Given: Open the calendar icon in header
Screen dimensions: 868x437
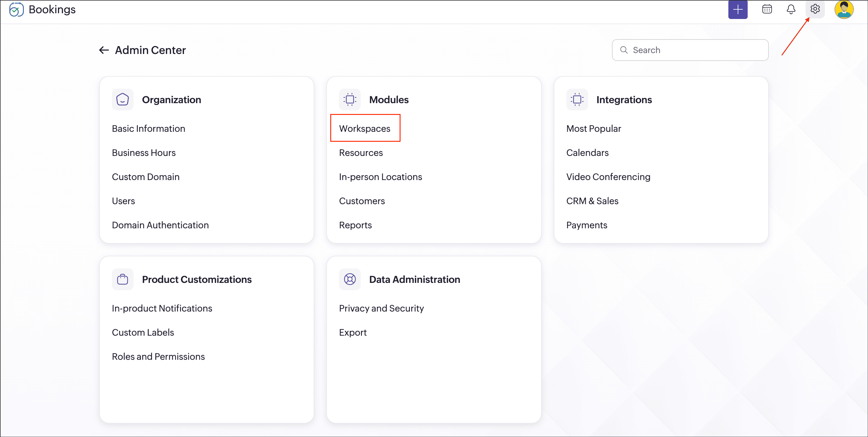Looking at the screenshot, I should [x=767, y=9].
